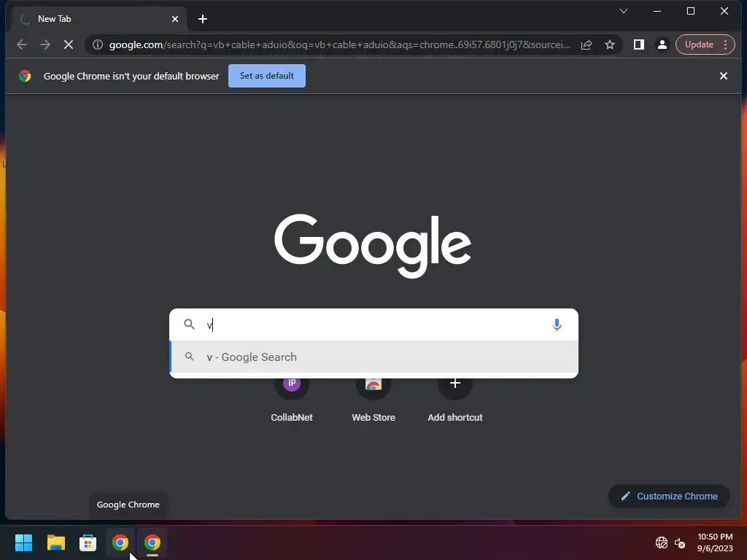
Task: Bookmark this tab with the star
Action: (610, 44)
